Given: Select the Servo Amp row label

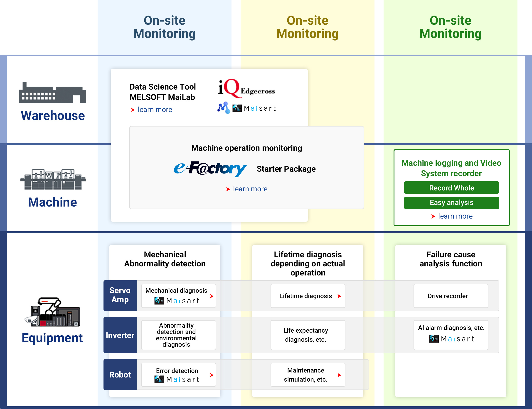Looking at the screenshot, I should tap(120, 295).
